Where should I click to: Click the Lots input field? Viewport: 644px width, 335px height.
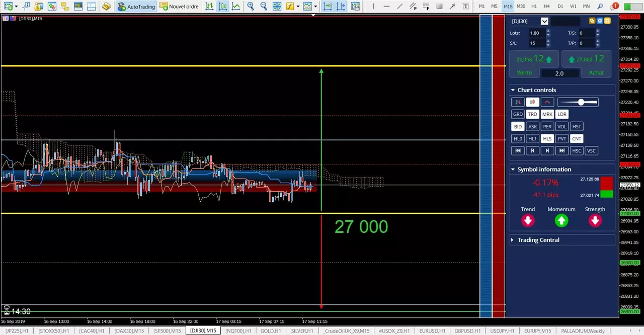[x=536, y=33]
